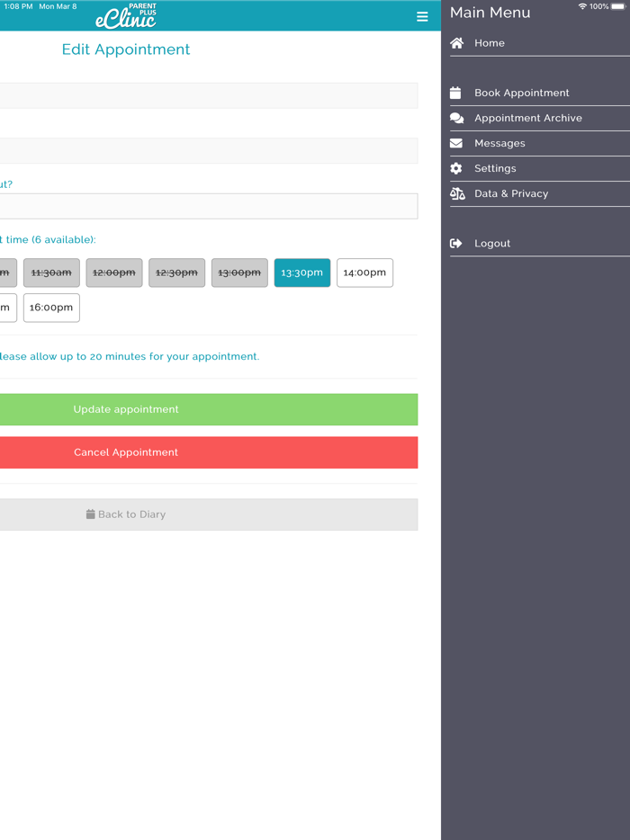The image size is (630, 840).
Task: Open Data & Privacy menu item
Action: pos(539,193)
